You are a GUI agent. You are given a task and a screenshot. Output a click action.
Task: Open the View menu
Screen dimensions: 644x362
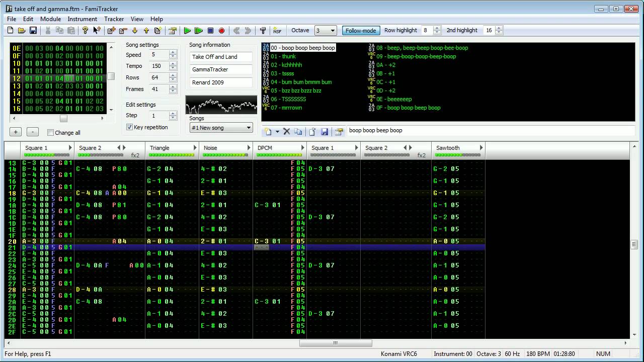pyautogui.click(x=137, y=19)
